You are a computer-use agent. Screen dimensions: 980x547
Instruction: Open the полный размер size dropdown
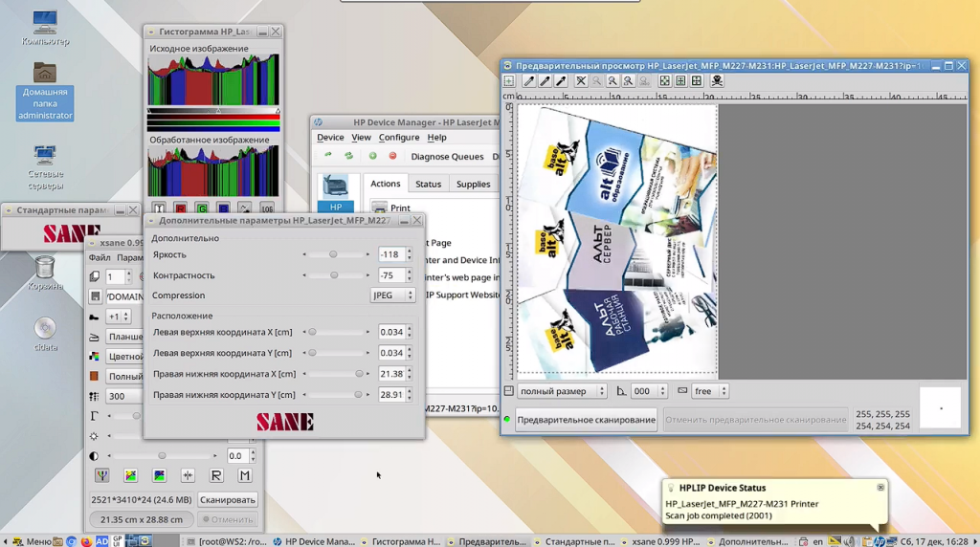[x=561, y=391]
